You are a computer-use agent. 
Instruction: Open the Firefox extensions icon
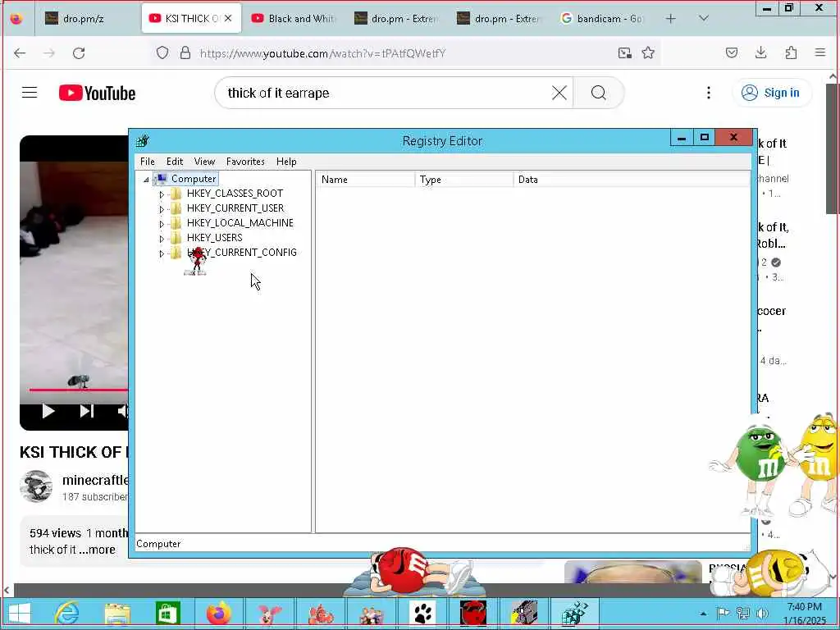tap(791, 53)
